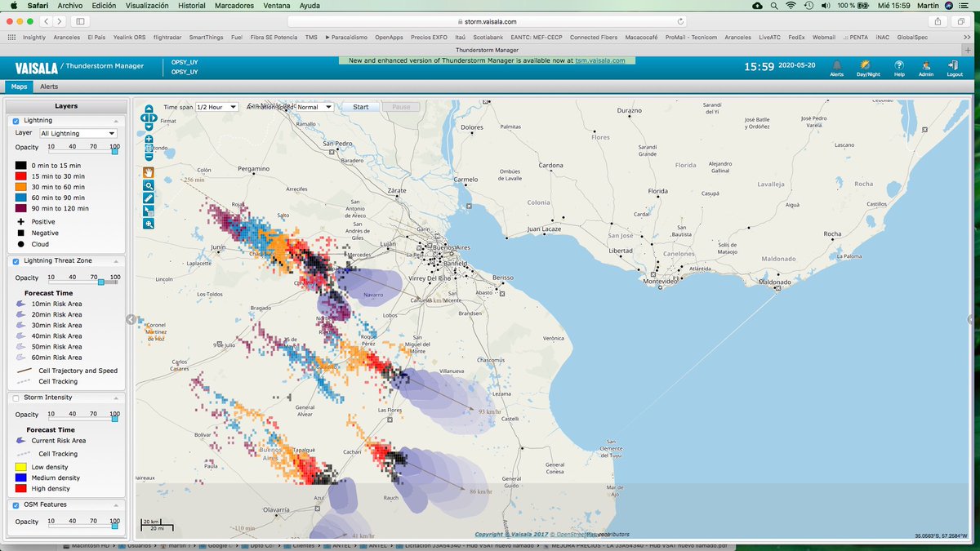Select the box zoom magnifier tool
Screen dimensions: 980x551
tap(149, 186)
